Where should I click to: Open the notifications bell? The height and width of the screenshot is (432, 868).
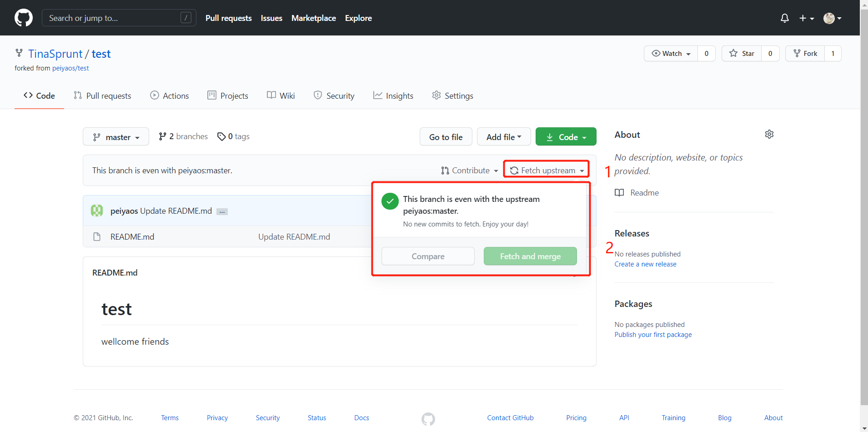click(784, 18)
